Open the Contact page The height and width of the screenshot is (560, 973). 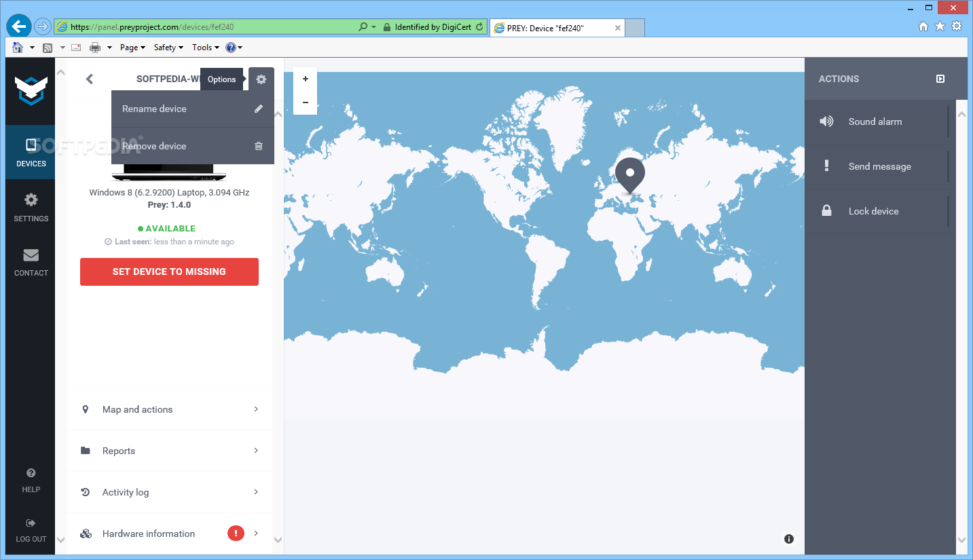click(31, 262)
